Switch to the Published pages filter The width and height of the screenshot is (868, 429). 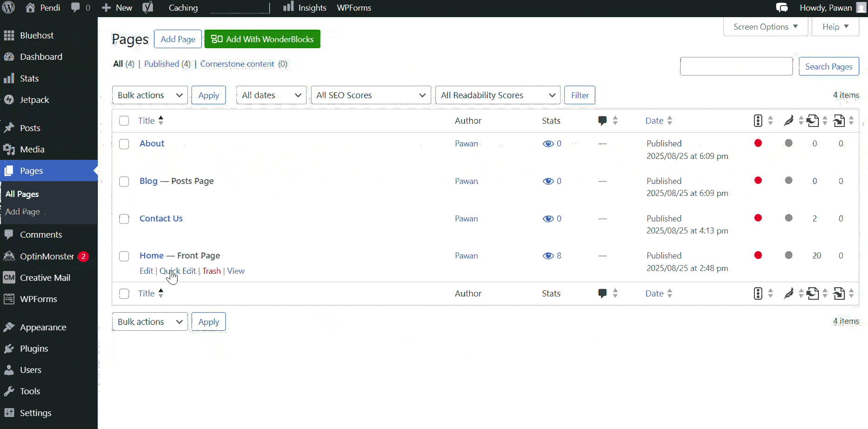[161, 64]
